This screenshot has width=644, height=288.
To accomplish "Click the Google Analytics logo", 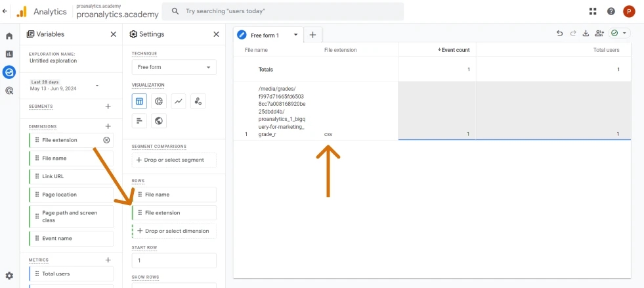I will pyautogui.click(x=22, y=12).
